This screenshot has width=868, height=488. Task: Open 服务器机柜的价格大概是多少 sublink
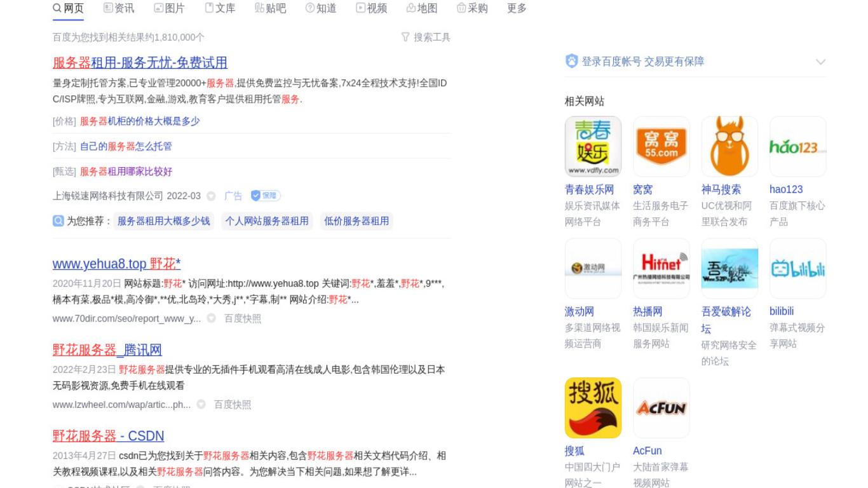point(140,121)
